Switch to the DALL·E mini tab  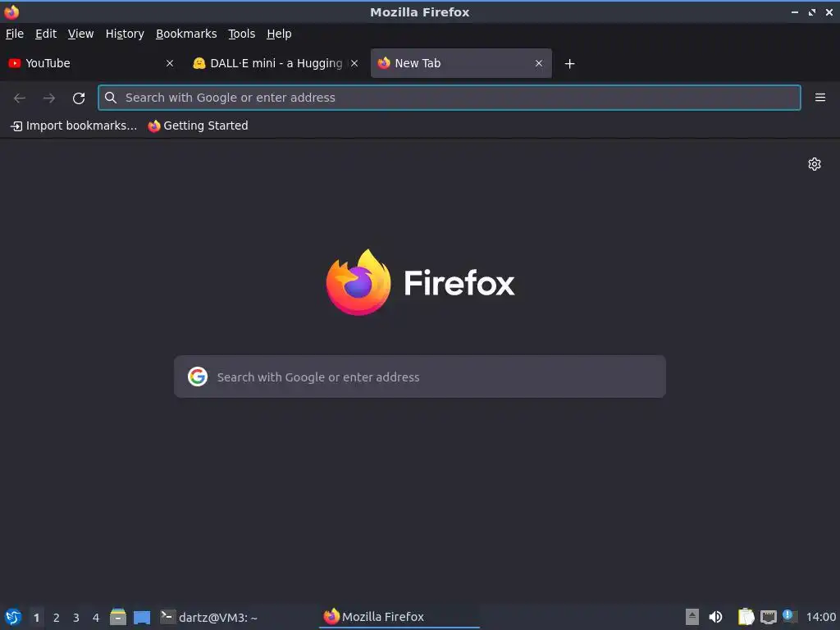click(276, 63)
